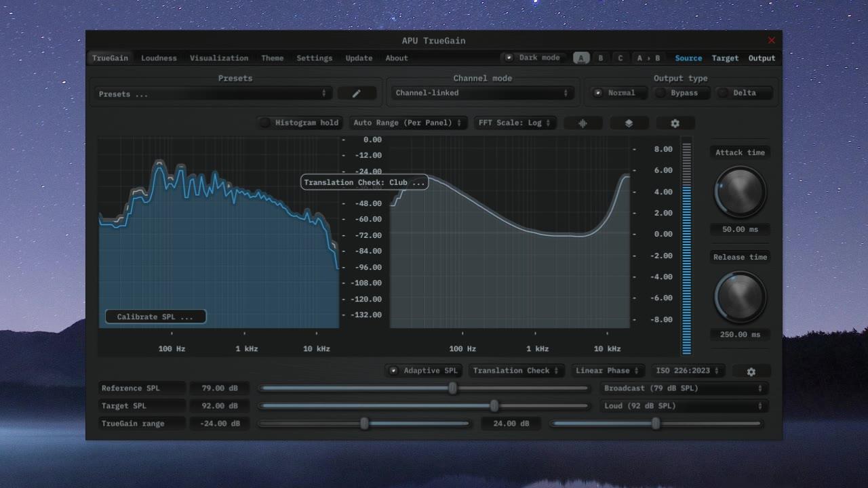This screenshot has width=868, height=488.
Task: Edit the 250.00 ms release value
Action: [x=740, y=334]
